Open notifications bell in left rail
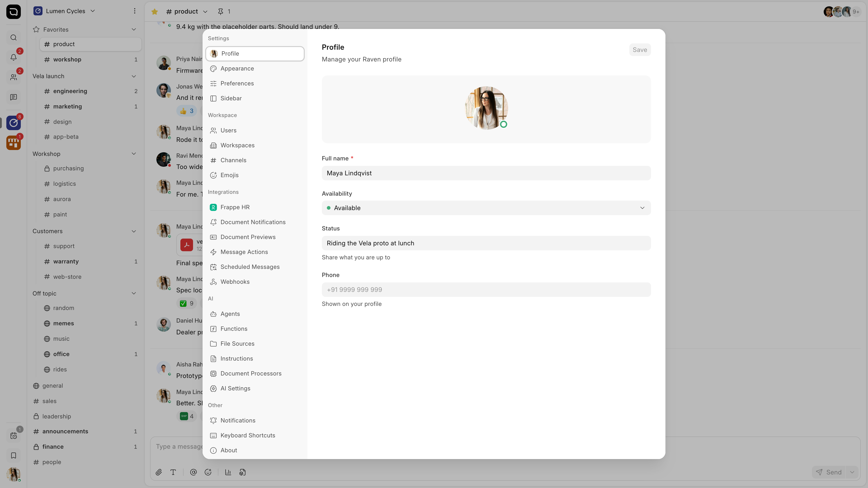The image size is (868, 488). point(14,57)
